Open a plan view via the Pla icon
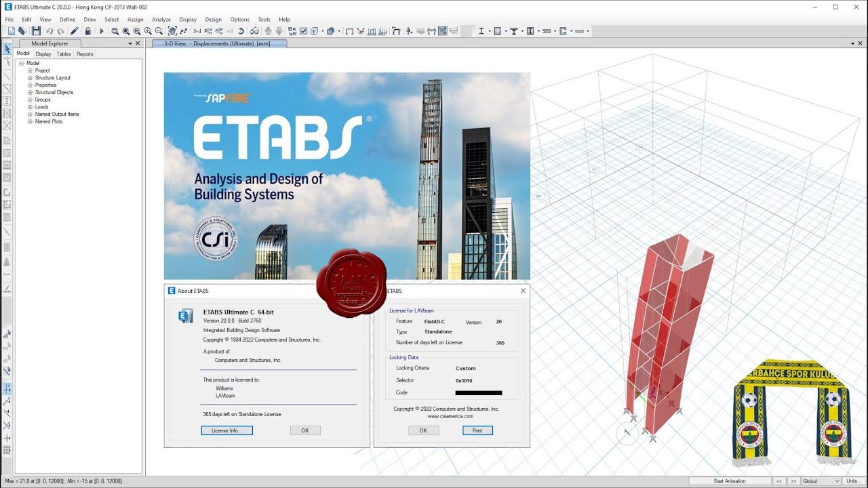Image resolution: width=868 pixels, height=488 pixels. pyautogui.click(x=207, y=30)
